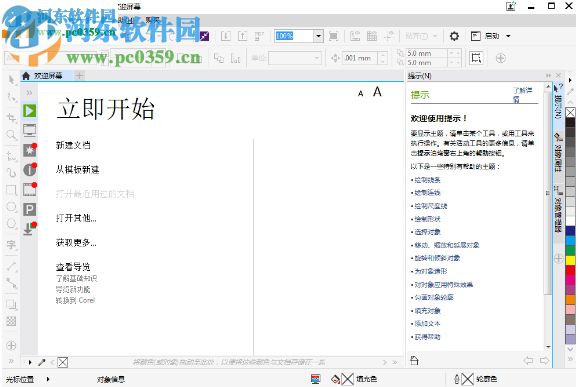The height and width of the screenshot is (387, 578).
Task: Click the 100% zoom level input field
Action: [x=294, y=36]
